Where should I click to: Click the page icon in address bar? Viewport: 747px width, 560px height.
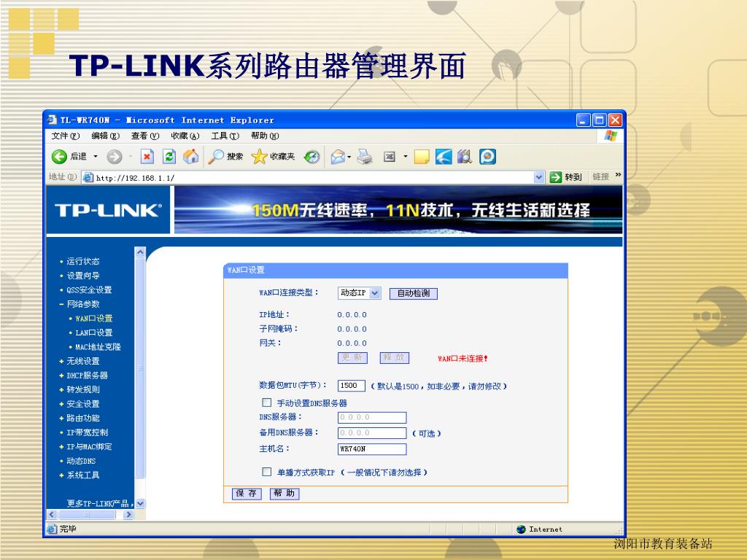coord(88,178)
